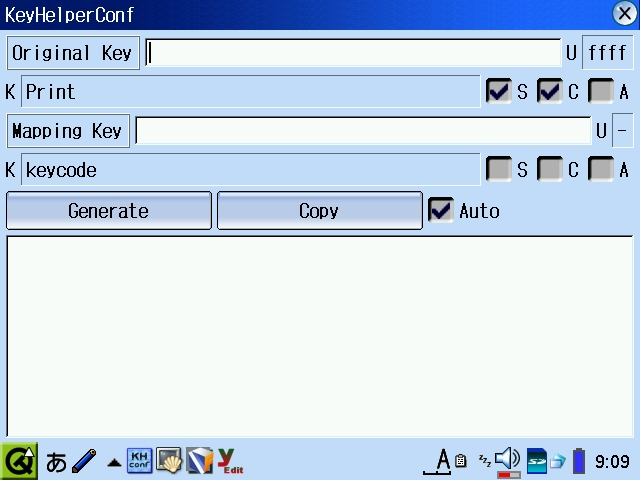This screenshot has height=480, width=640.
Task: Open the hand-over-window taskbar icon
Action: pos(169,461)
